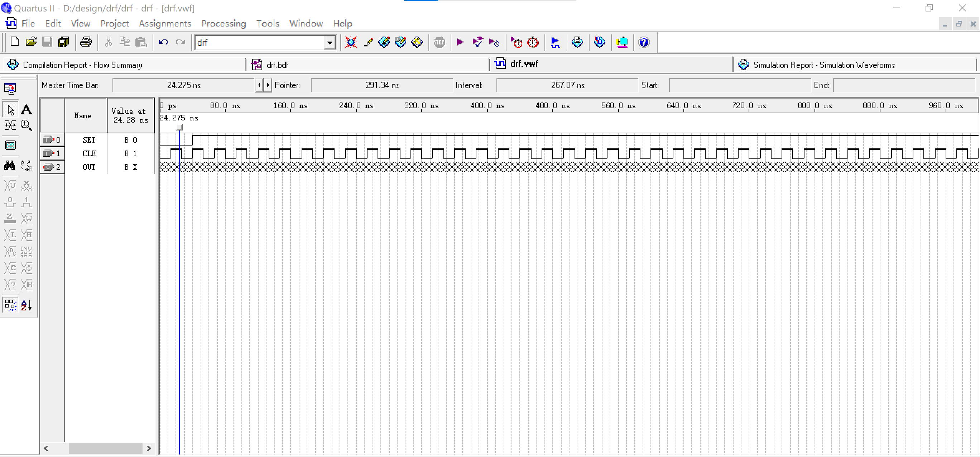Toggle the Selection arrow tool

click(10, 110)
